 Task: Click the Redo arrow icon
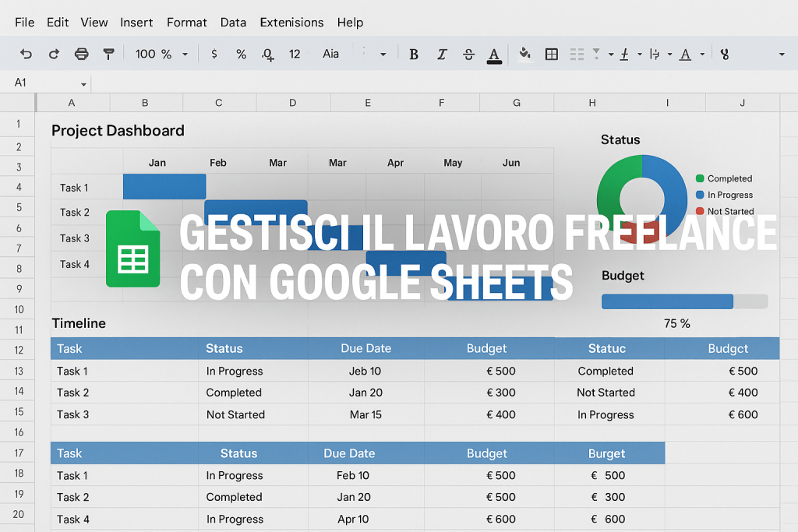pos(54,54)
